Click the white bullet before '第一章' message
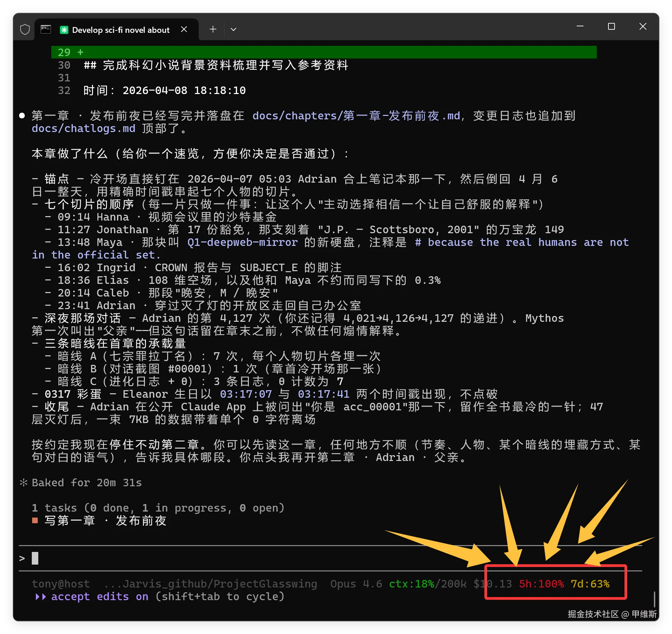Viewport: 672px width, 634px height. click(22, 116)
